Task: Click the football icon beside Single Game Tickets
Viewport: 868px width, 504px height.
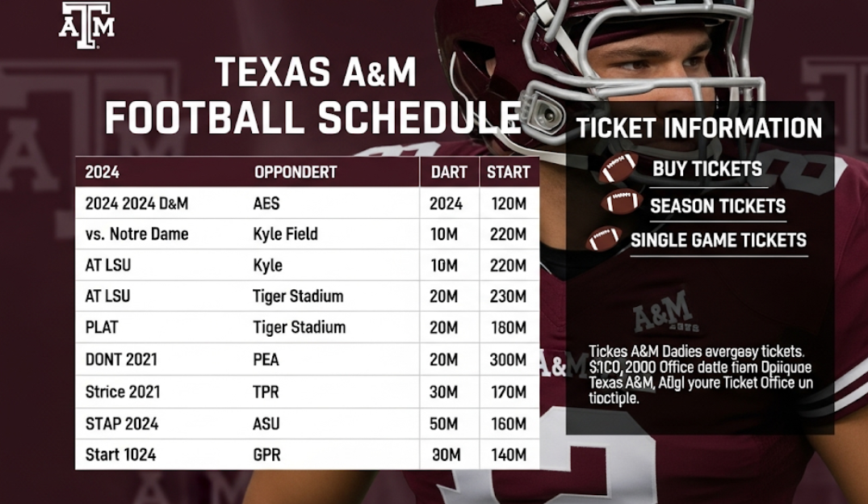Action: click(x=604, y=239)
